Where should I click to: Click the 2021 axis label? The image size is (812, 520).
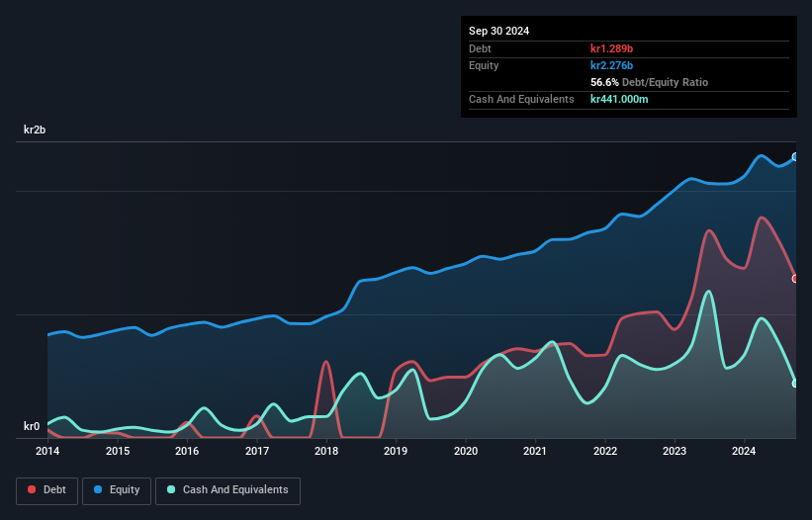click(x=535, y=451)
